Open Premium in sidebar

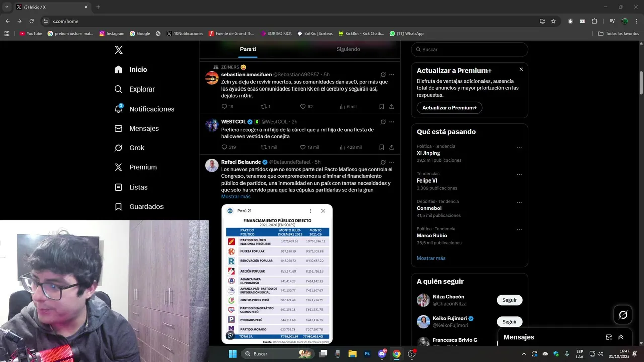click(x=135, y=167)
